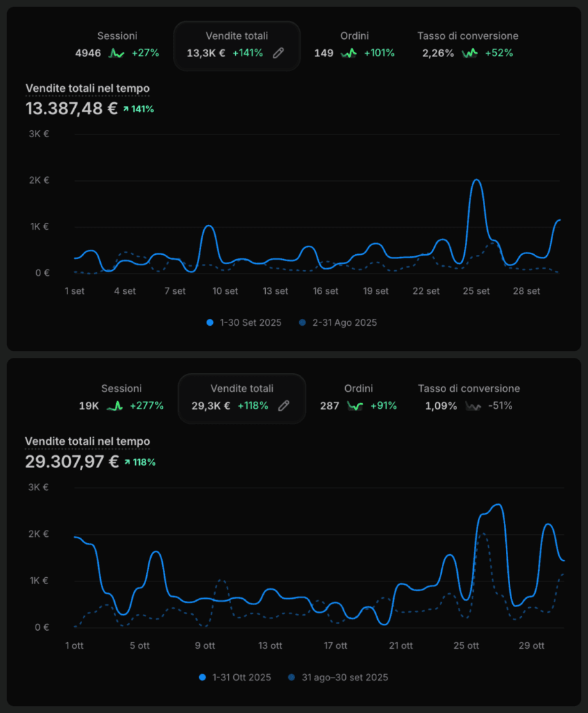Click the total value 29.307,97 €
588x713 pixels.
pyautogui.click(x=72, y=462)
